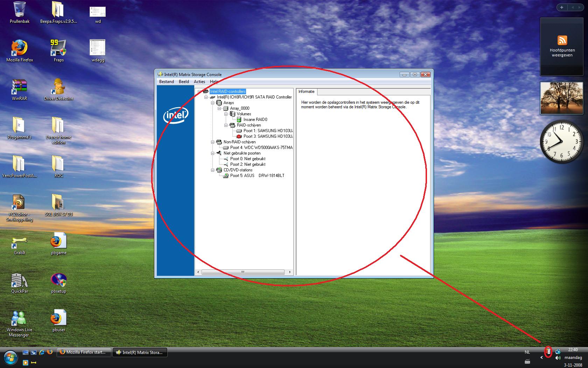The image size is (588, 368).
Task: Show hidden system tray icons arrow
Action: (x=541, y=358)
